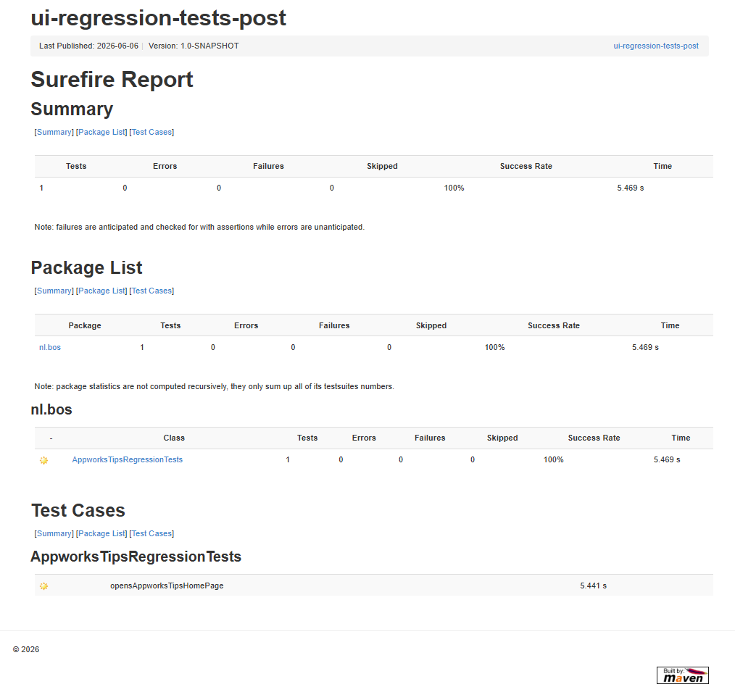Select Test Cases link under Package List heading
Image resolution: width=735 pixels, height=700 pixels.
[151, 291]
